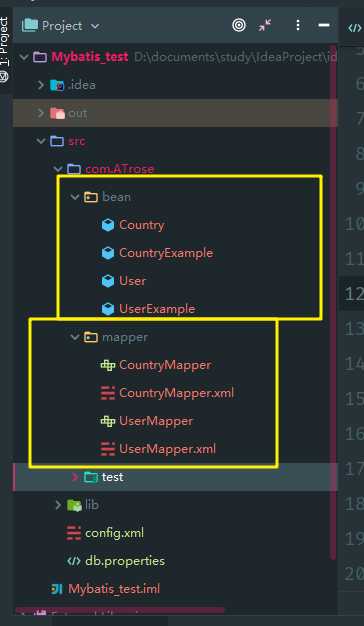Screen dimensions: 364x626
Task: Expand the lib folder arrow
Action: point(58,505)
